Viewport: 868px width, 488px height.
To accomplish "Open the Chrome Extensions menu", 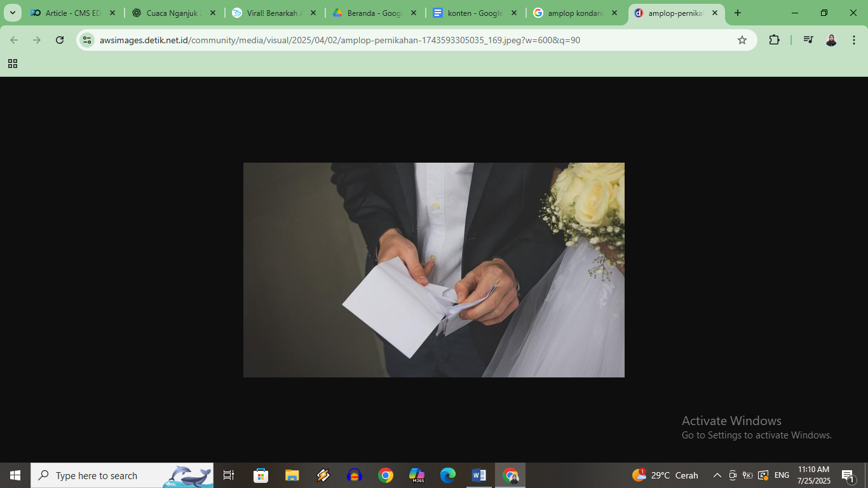I will tap(774, 40).
